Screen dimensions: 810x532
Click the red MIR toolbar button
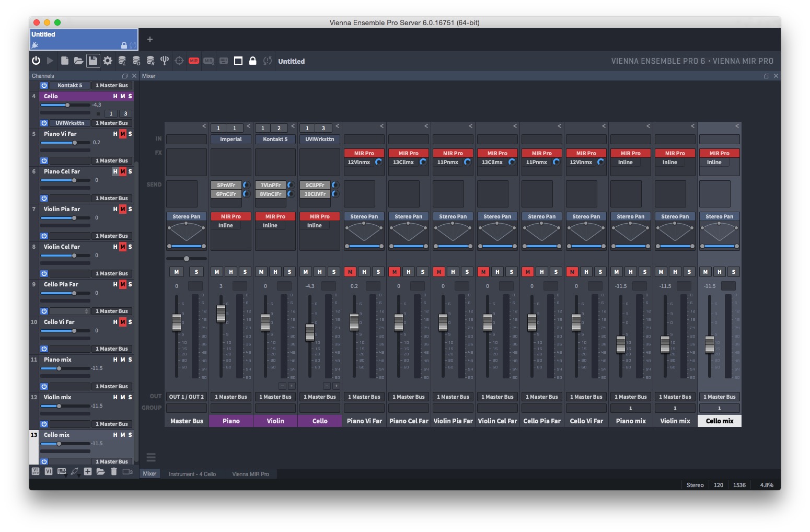tap(194, 61)
